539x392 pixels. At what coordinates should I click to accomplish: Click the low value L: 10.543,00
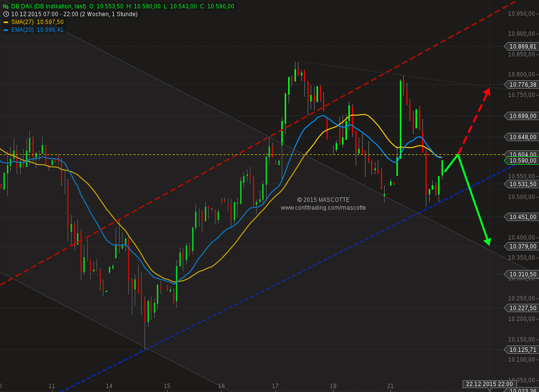(180, 6)
